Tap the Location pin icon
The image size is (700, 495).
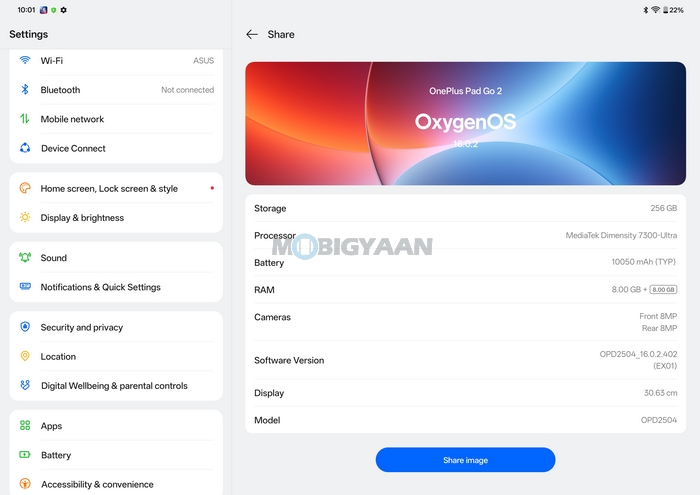(25, 356)
